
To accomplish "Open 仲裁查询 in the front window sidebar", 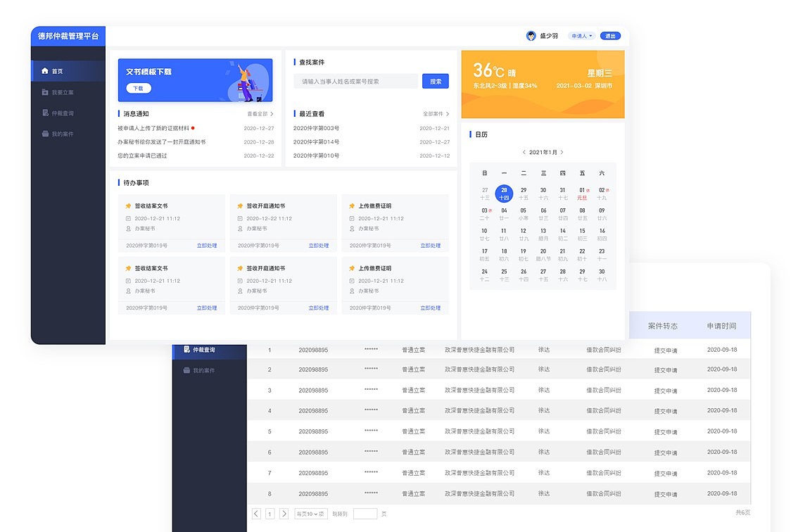I will 58,113.
